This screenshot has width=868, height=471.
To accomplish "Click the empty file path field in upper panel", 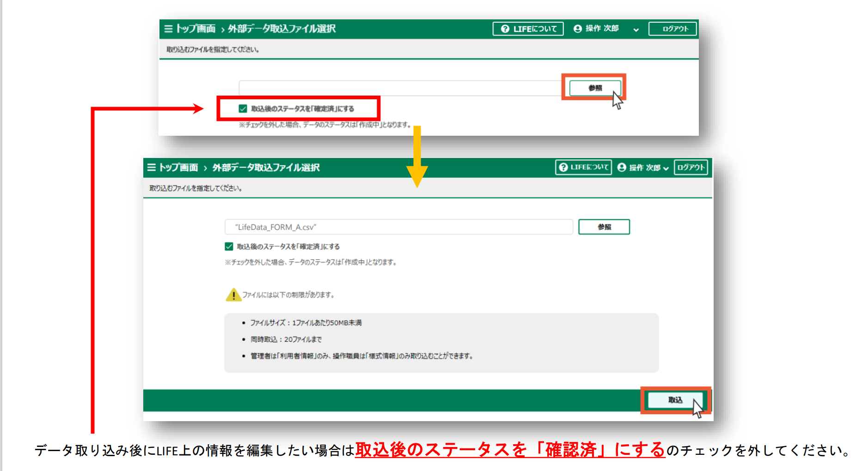I will coord(400,88).
